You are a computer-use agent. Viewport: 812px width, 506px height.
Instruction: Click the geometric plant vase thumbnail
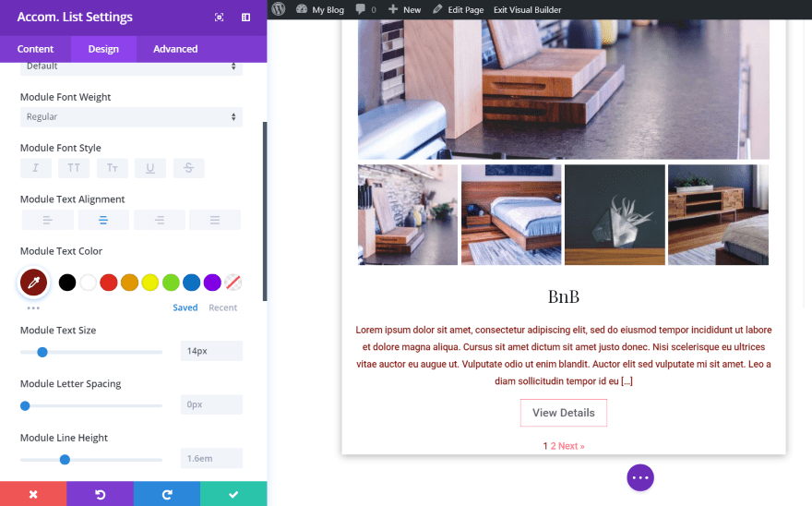coord(615,214)
